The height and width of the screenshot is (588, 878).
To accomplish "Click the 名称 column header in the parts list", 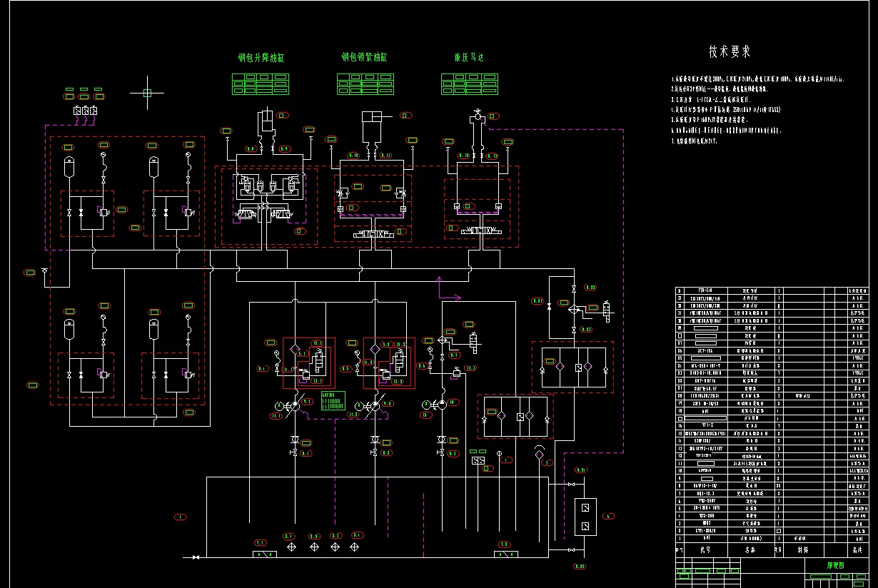I will click(750, 550).
